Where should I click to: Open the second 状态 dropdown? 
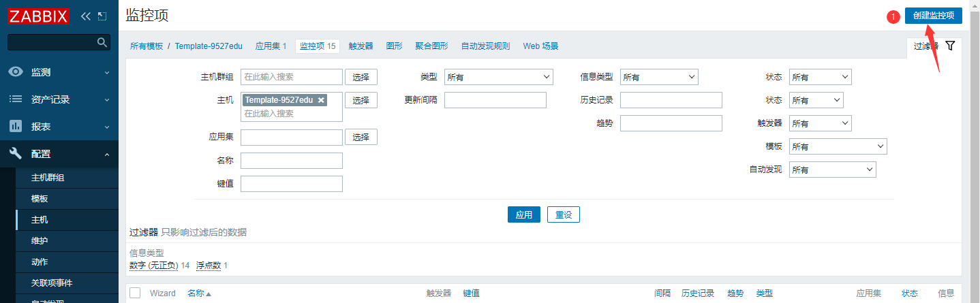click(816, 100)
